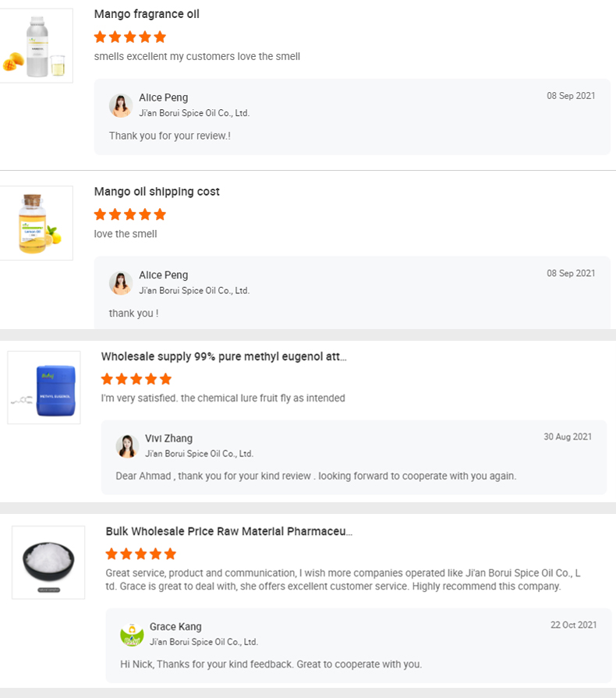Open the Wholesale supply 99% pure methyl eugenol title

point(224,356)
